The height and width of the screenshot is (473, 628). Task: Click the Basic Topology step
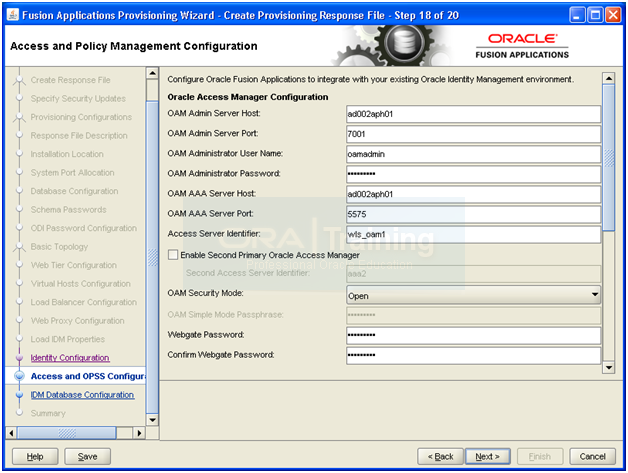point(59,247)
